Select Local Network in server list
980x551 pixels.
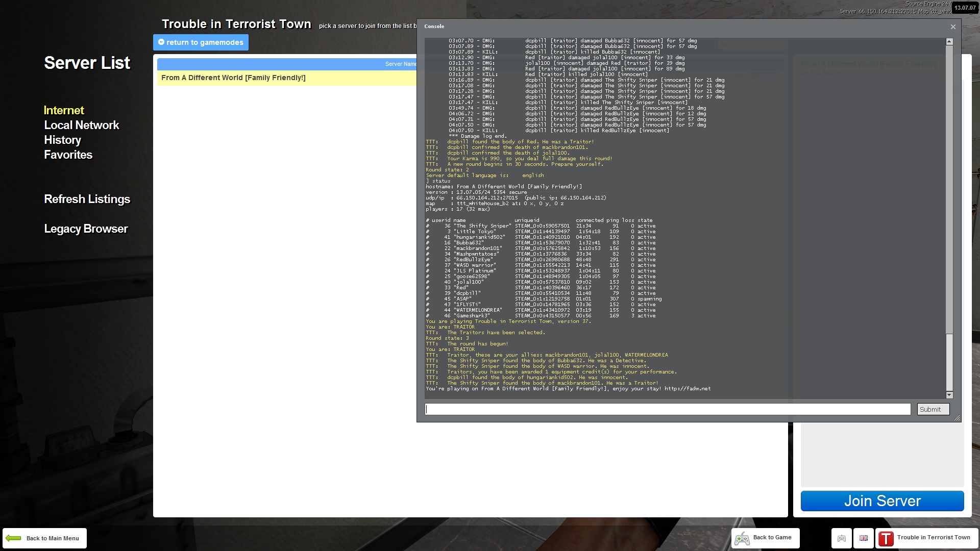[x=82, y=125]
